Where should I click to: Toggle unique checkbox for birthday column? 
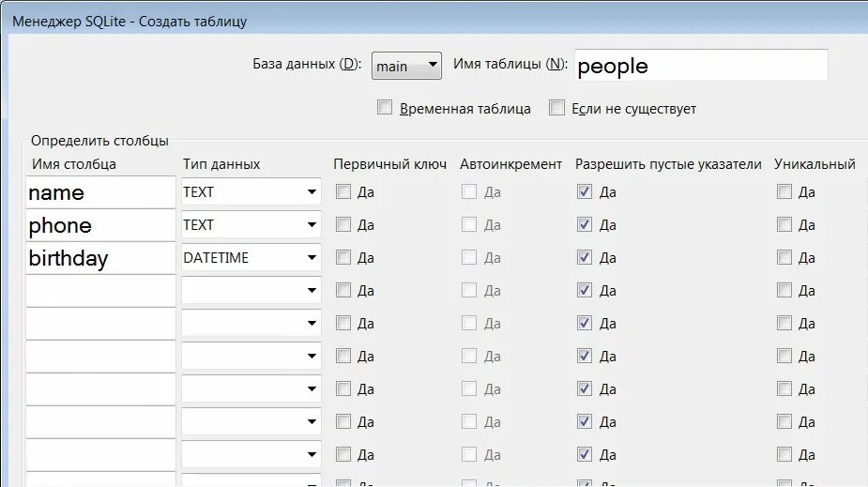784,258
